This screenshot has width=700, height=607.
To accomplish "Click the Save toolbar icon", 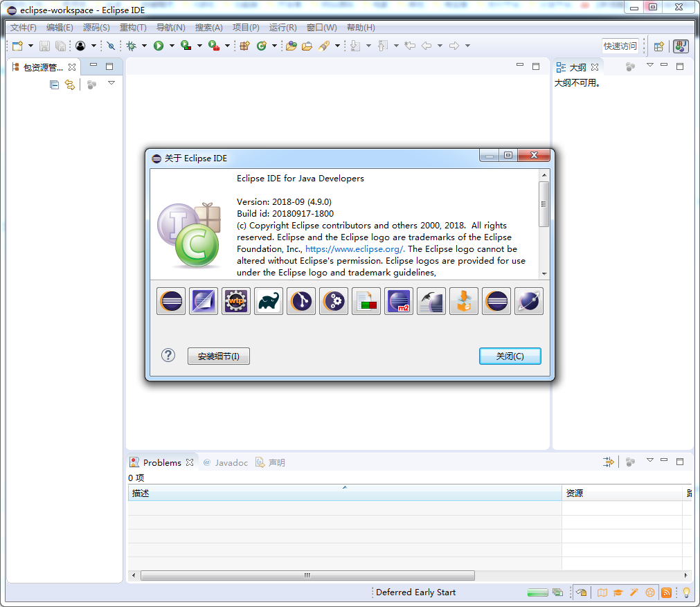I will [44, 46].
